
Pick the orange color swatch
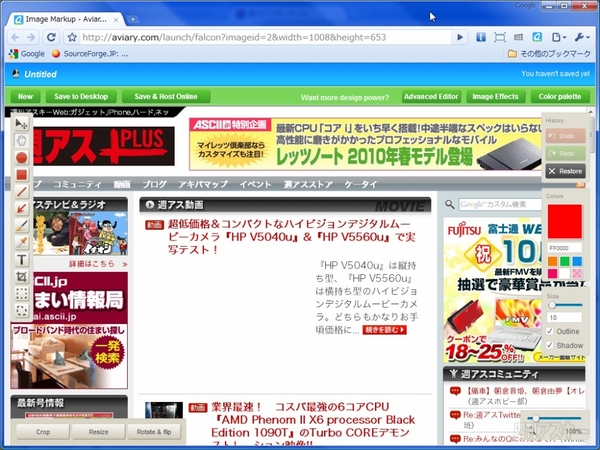pos(553,261)
